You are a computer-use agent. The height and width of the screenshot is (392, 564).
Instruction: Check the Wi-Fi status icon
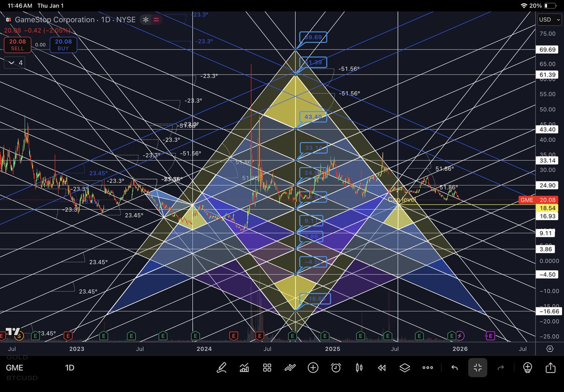[x=524, y=5]
